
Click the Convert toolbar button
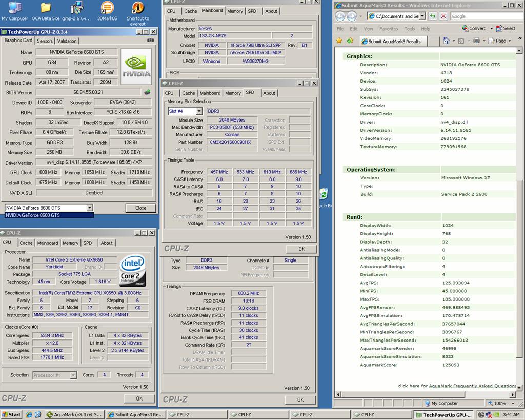pyautogui.click(x=474, y=29)
